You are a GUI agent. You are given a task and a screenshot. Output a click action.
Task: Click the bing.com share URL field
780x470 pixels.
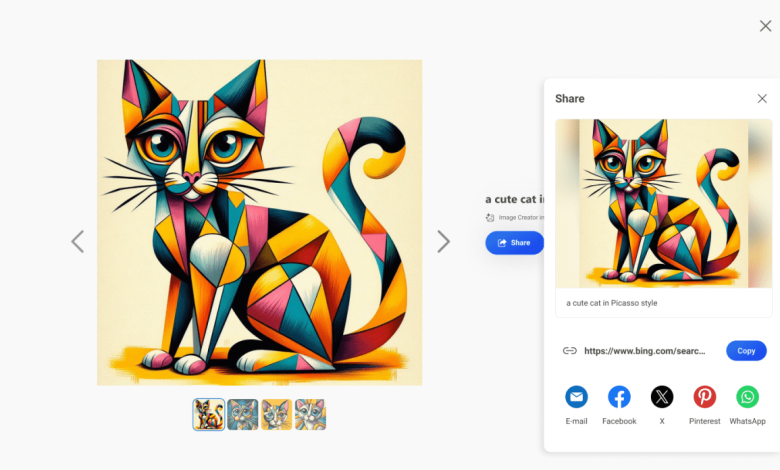click(645, 351)
